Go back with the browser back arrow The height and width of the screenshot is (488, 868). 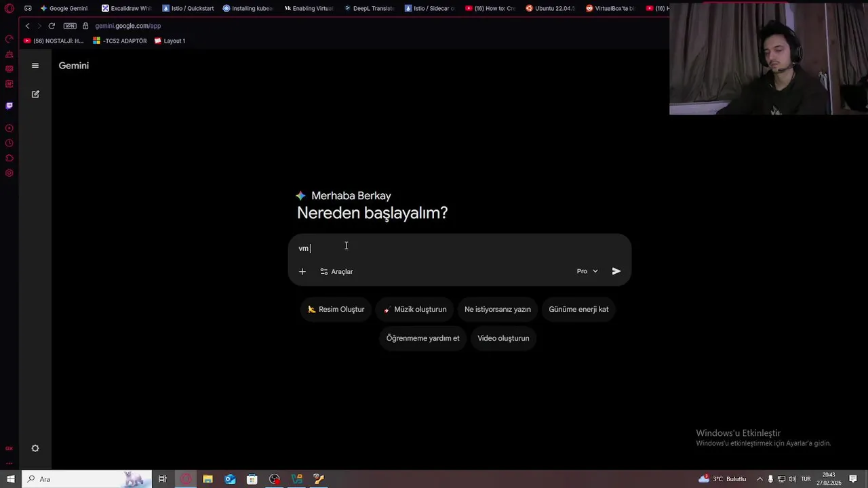point(27,26)
